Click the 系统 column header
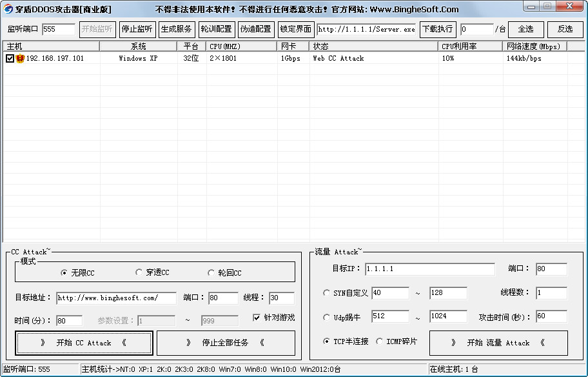 tap(139, 46)
